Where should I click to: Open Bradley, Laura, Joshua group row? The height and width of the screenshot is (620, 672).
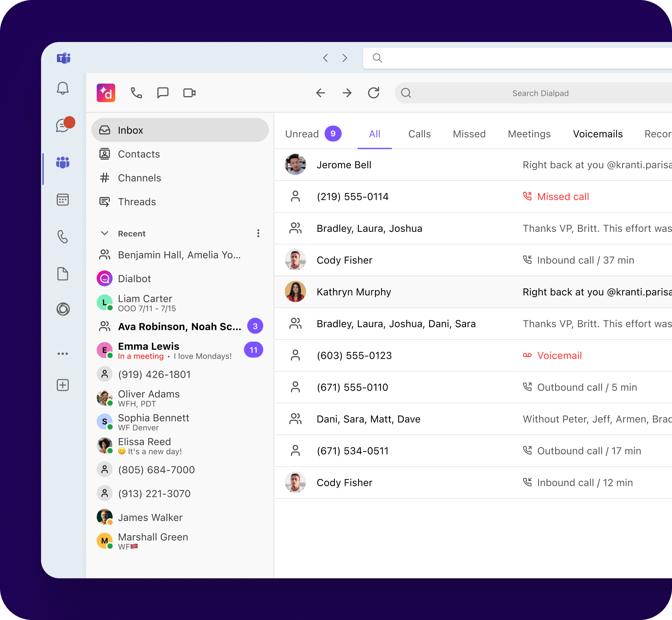473,228
